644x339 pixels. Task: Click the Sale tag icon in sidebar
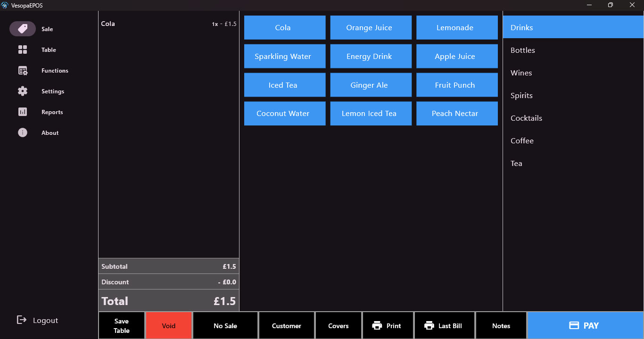pyautogui.click(x=23, y=29)
